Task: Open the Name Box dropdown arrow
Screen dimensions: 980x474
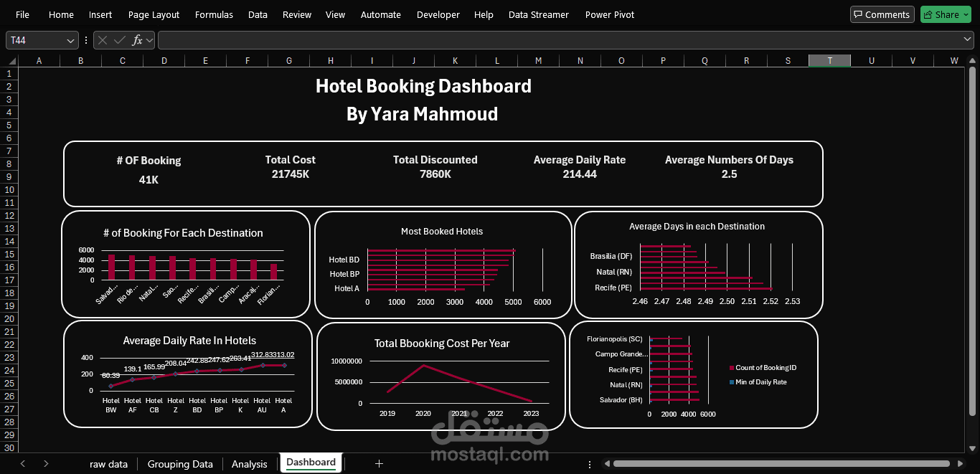Action: pos(70,39)
